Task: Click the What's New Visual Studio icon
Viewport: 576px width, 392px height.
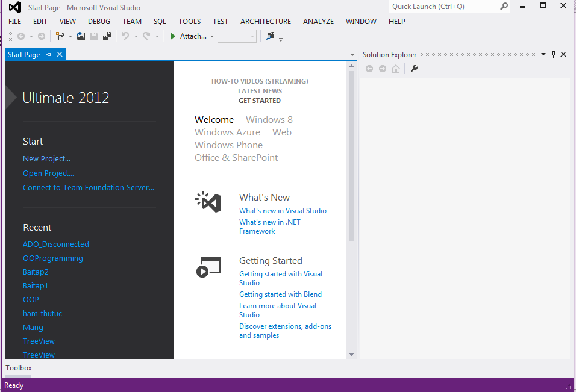Action: [x=208, y=202]
